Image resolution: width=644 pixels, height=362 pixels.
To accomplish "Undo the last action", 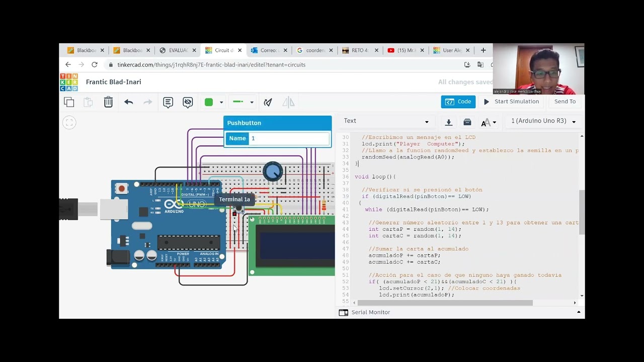I will click(x=129, y=102).
